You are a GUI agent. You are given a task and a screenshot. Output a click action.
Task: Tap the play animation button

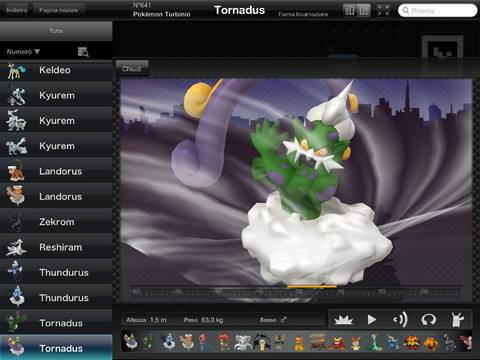pyautogui.click(x=371, y=320)
